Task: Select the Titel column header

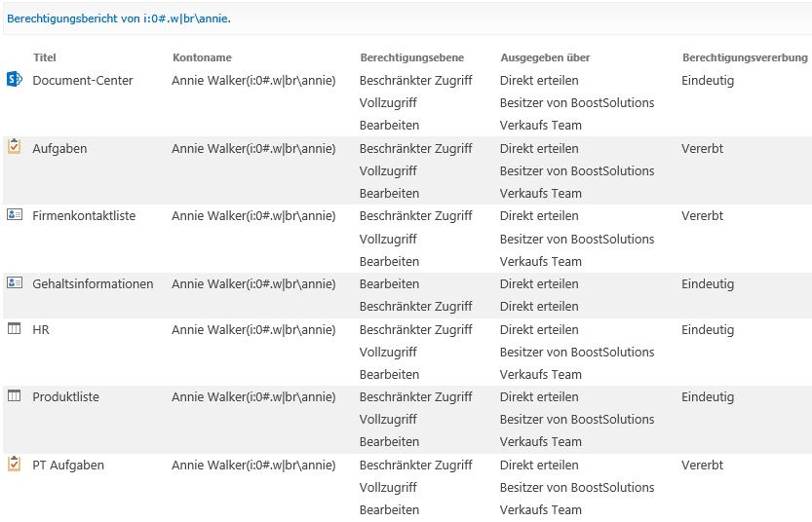Action: tap(45, 57)
